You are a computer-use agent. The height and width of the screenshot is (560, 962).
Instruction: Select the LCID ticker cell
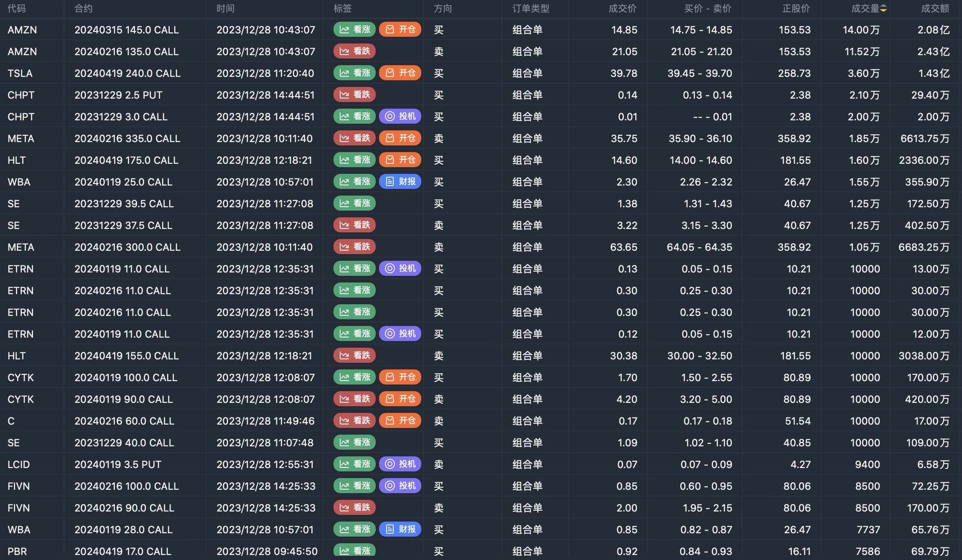coord(19,464)
